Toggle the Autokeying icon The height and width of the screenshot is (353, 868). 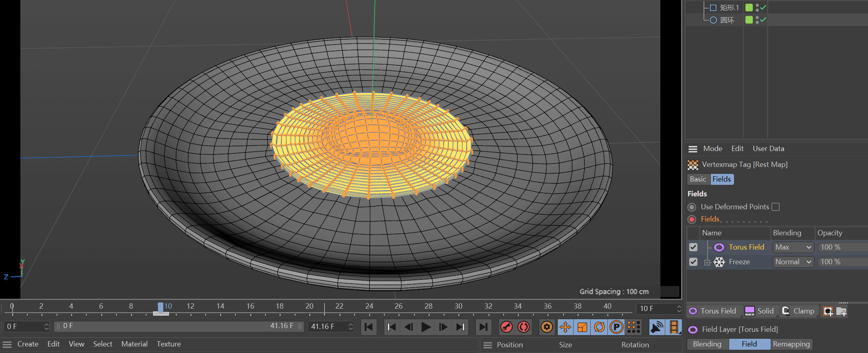[524, 327]
